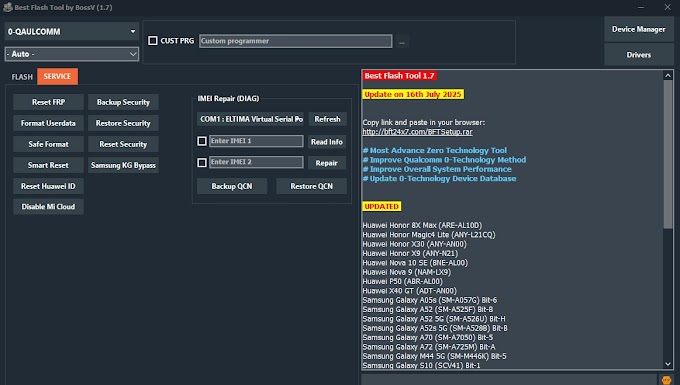Screen dimensions: 680x385
Task: Click 'Samsung Galaxy A70 (SM-A7050)' entry
Action: point(428,337)
